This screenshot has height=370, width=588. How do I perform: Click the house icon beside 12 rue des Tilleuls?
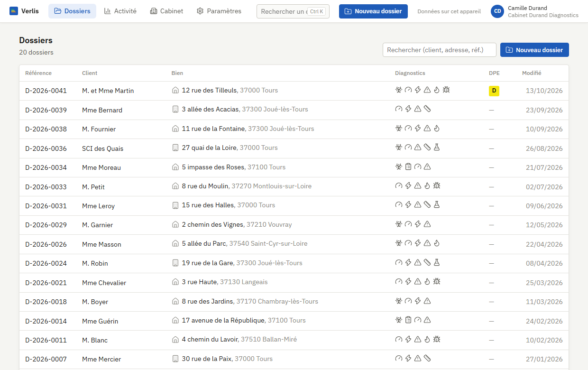coord(175,90)
